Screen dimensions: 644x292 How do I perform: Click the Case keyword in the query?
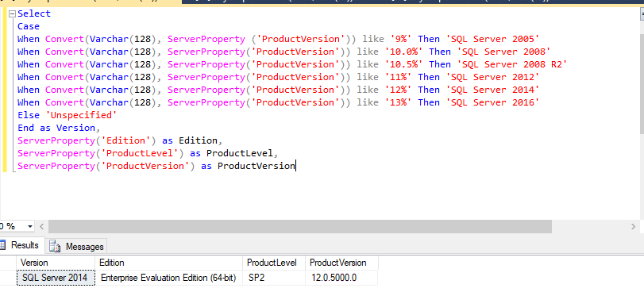click(29, 26)
